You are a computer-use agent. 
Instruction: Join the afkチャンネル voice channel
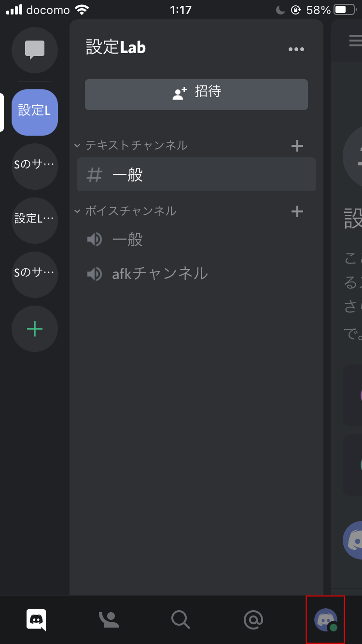point(159,274)
